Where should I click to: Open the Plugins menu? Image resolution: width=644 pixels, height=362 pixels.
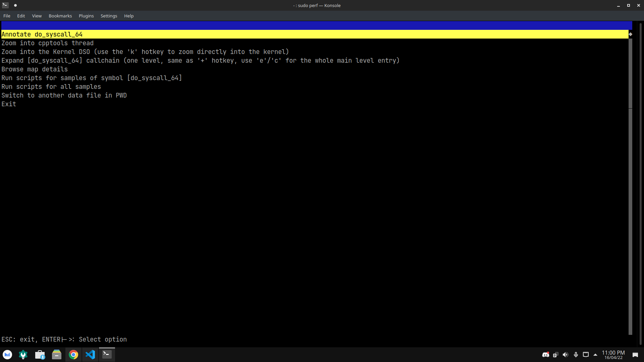86,16
